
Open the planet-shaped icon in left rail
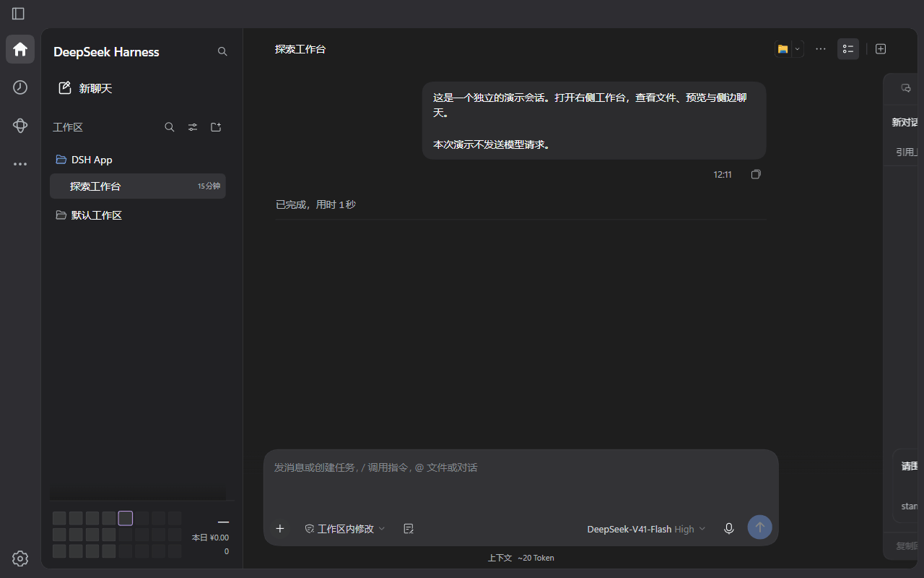click(20, 126)
